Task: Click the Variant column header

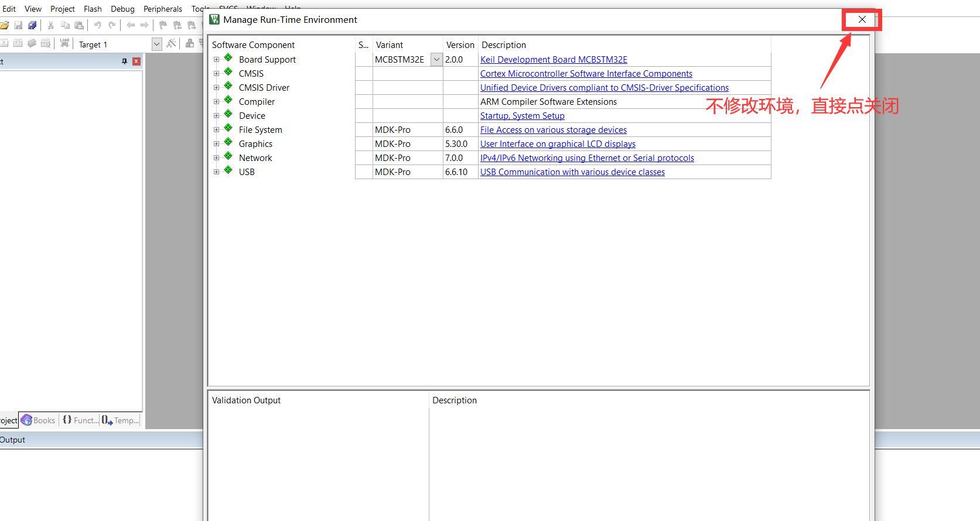Action: click(390, 44)
